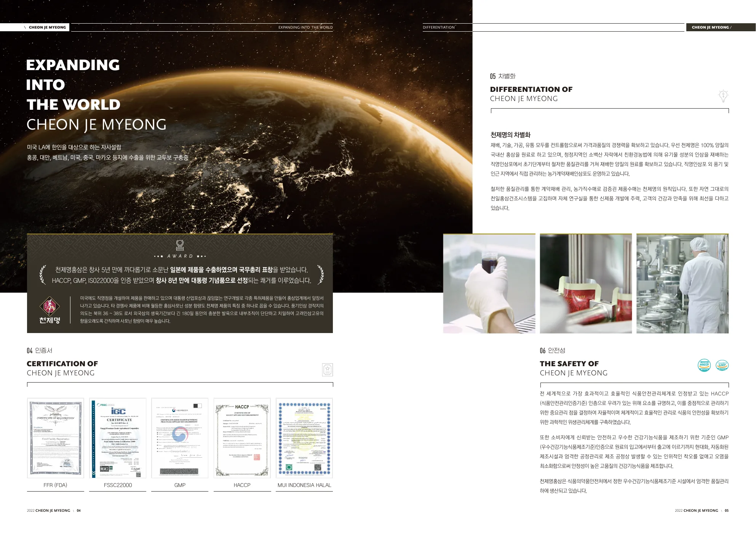Click the 'FFR (FDA)' caption
Viewport: 756px width, 535px height.
[56, 485]
